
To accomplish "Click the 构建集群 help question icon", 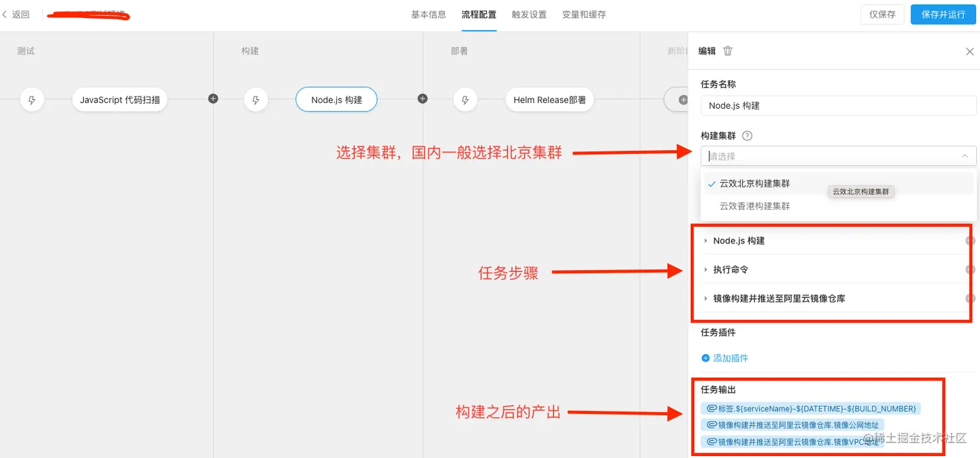I will (747, 136).
